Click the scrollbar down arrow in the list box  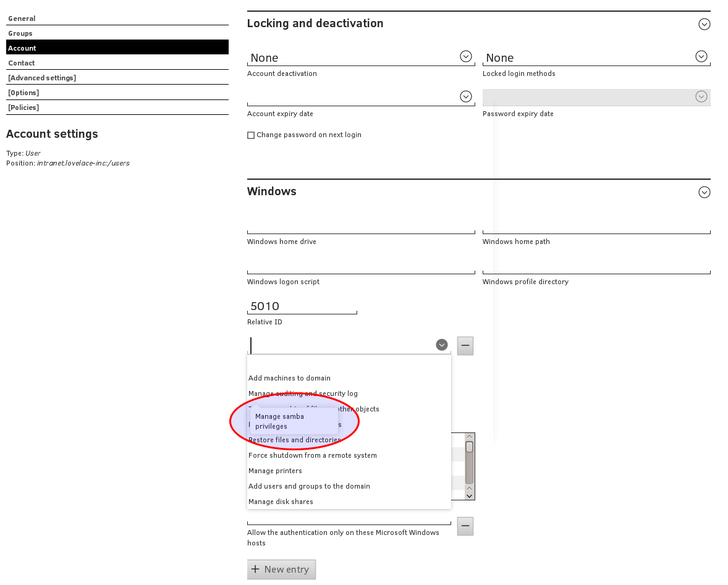pos(469,495)
